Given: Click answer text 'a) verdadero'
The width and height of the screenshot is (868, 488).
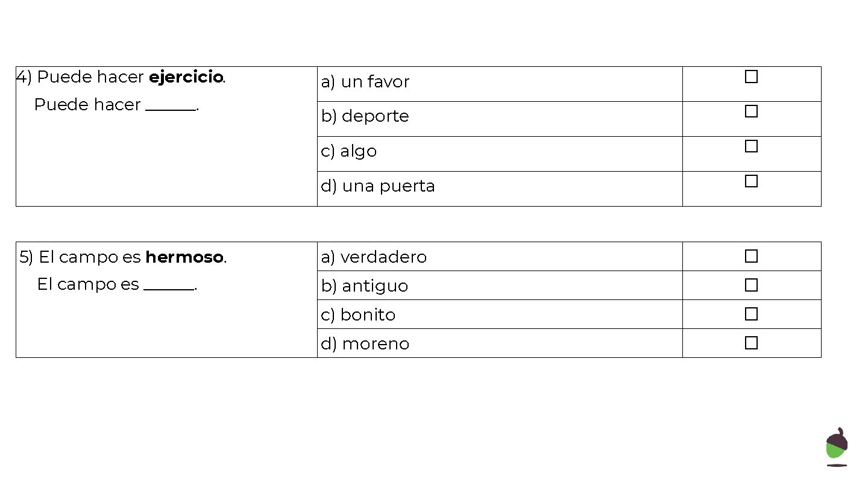Looking at the screenshot, I should pos(374,257).
